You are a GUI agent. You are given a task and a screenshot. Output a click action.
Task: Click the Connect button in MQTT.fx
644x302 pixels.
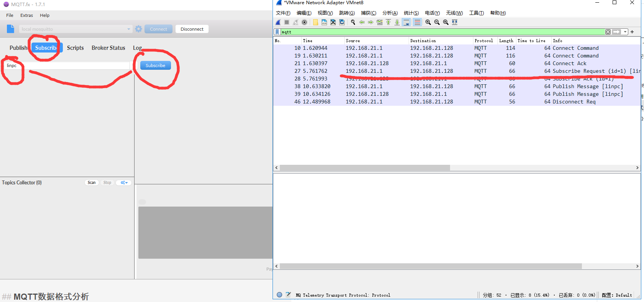coord(158,29)
